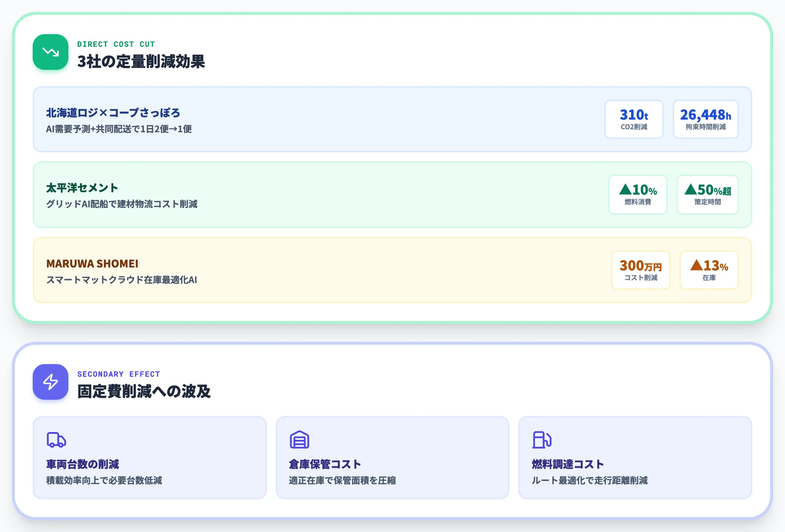Viewport: 785px width, 532px height.
Task: Click the text グリッドAI配船で建材物流コスト削減
Action: [x=122, y=204]
